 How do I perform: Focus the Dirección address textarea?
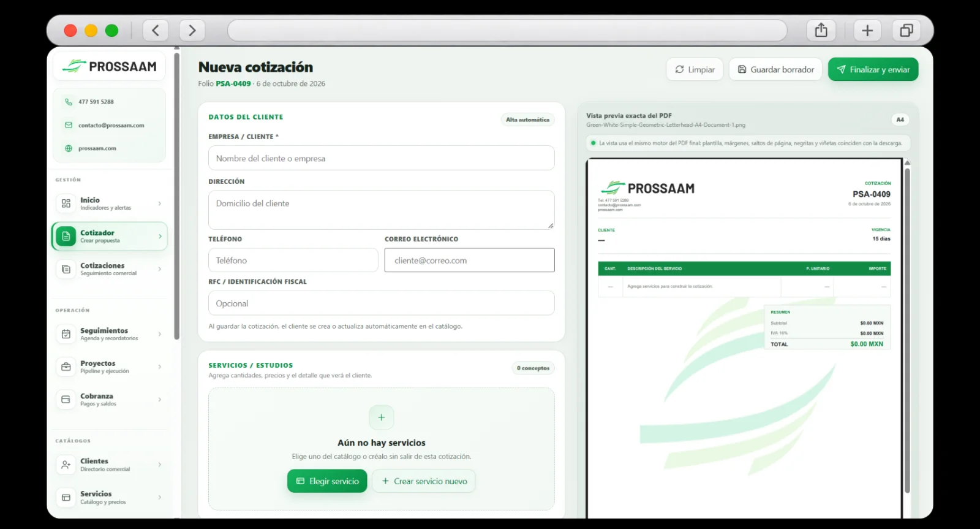click(381, 210)
